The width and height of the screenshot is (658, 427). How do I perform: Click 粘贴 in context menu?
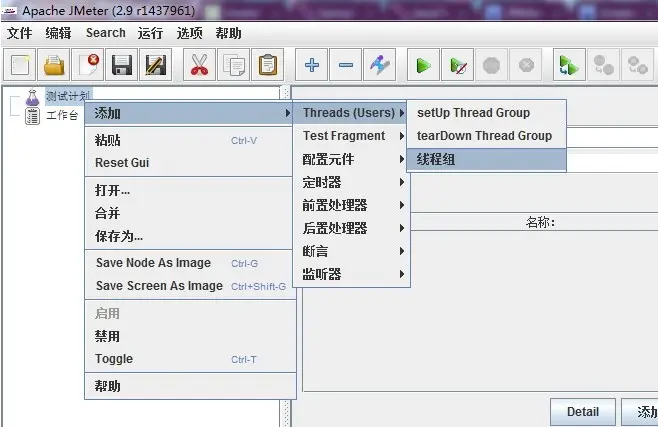(188, 140)
